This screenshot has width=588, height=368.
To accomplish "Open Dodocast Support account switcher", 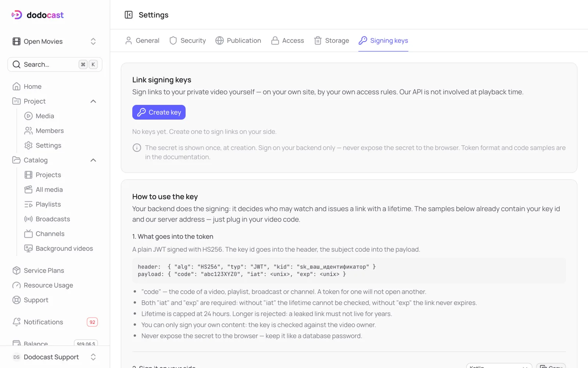I will (55, 357).
